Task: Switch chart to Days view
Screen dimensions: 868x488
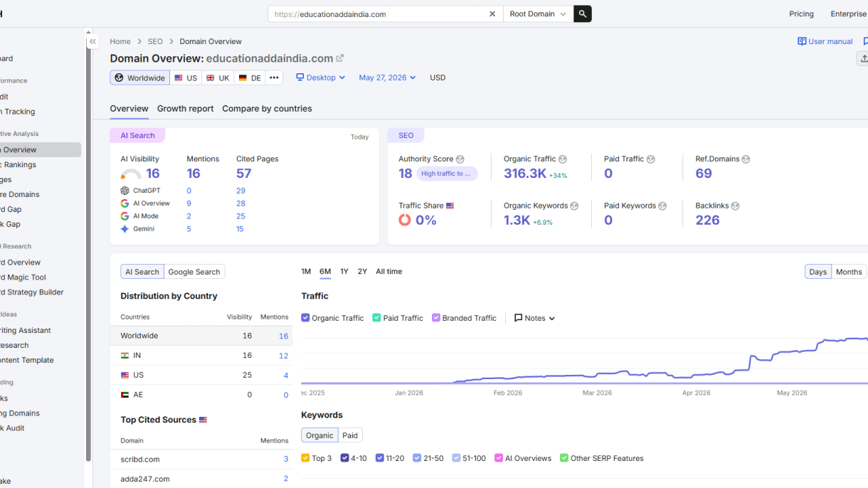Action: point(818,272)
